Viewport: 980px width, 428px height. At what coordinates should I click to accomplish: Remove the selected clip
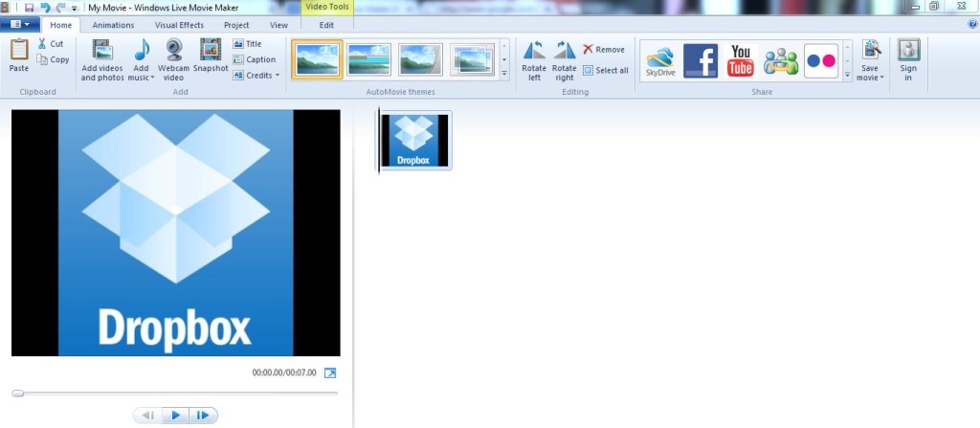604,50
